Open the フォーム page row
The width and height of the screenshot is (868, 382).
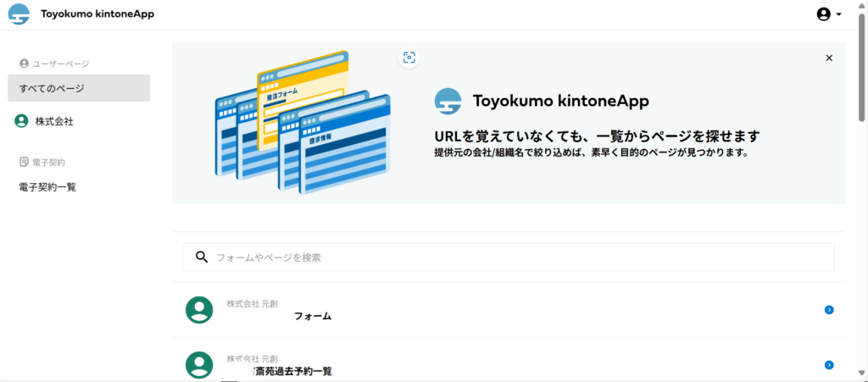pos(509,310)
